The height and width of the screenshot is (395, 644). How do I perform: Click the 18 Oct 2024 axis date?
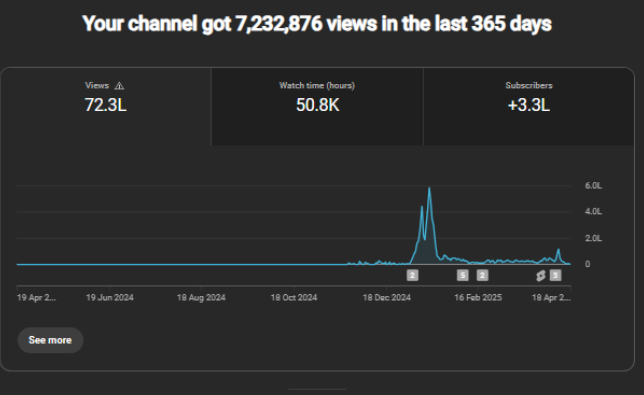294,297
